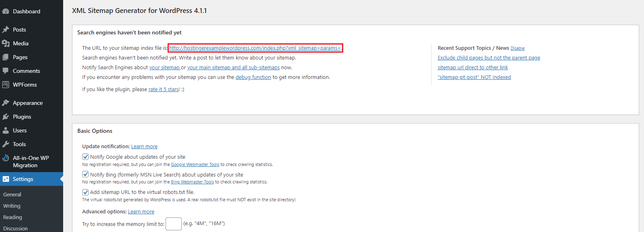Open Writing settings submenu
The height and width of the screenshot is (232, 644).
pos(12,206)
